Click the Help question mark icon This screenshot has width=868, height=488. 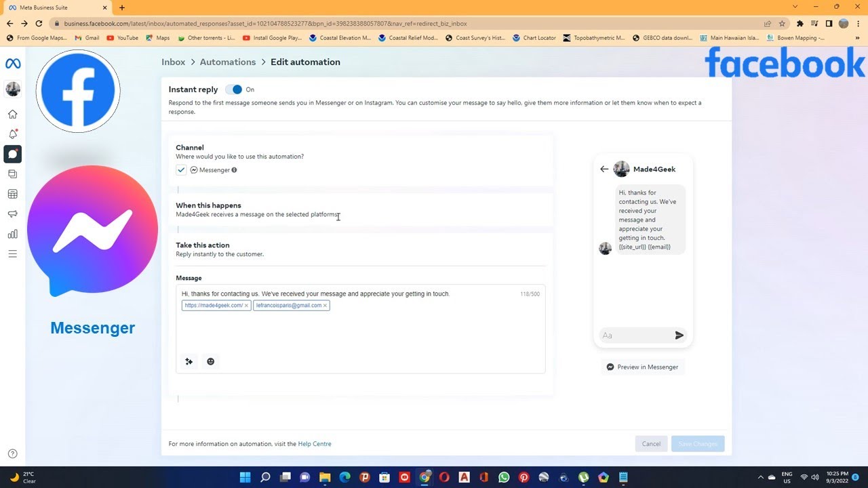tap(12, 453)
